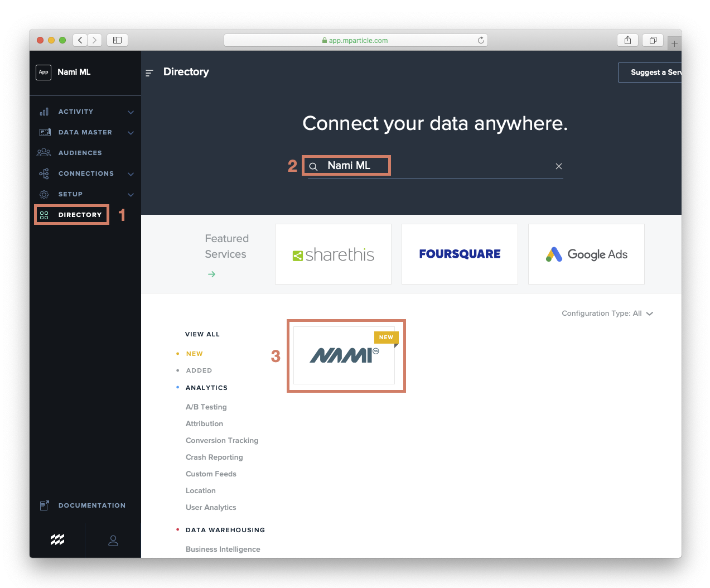Open a new Safari tab
Image resolution: width=710 pixels, height=588 pixels.
click(x=674, y=43)
